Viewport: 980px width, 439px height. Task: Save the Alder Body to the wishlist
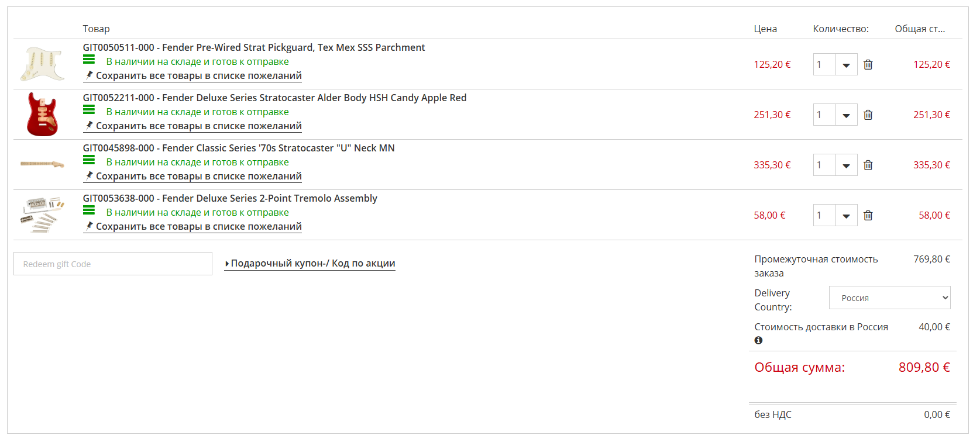(192, 126)
